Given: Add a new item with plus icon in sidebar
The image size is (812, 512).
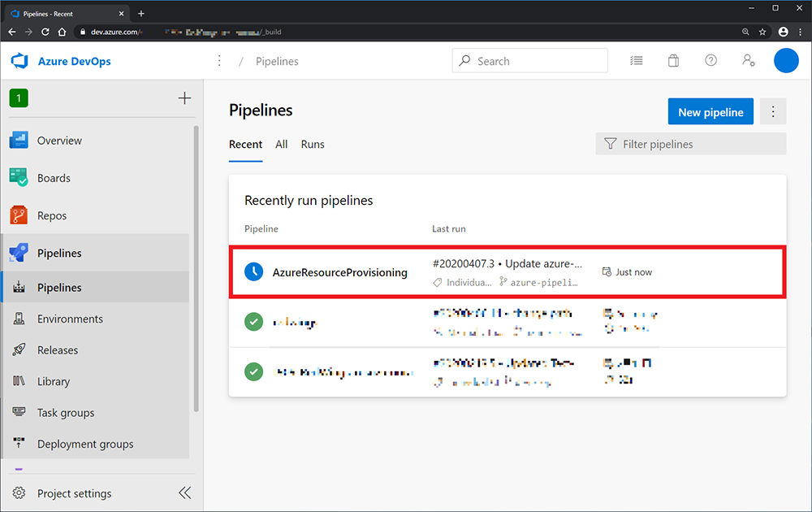Looking at the screenshot, I should [184, 98].
